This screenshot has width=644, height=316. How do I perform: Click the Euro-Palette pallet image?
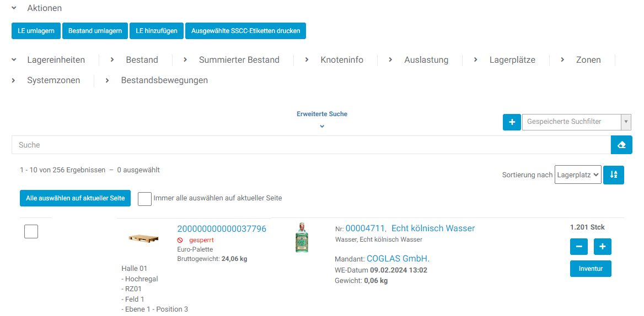click(143, 238)
